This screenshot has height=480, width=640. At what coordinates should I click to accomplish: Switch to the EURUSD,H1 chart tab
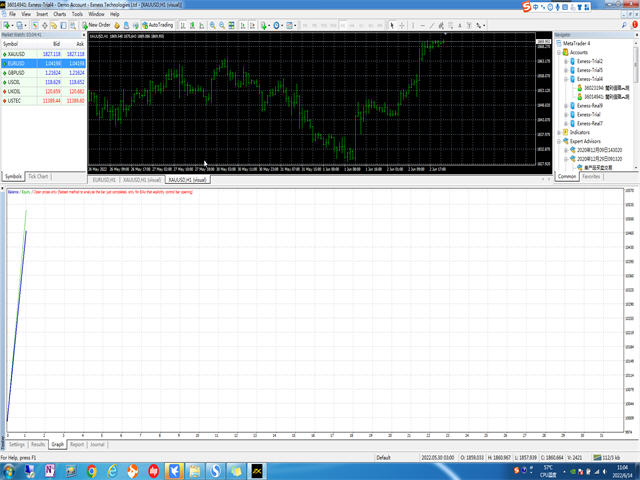click(x=104, y=180)
